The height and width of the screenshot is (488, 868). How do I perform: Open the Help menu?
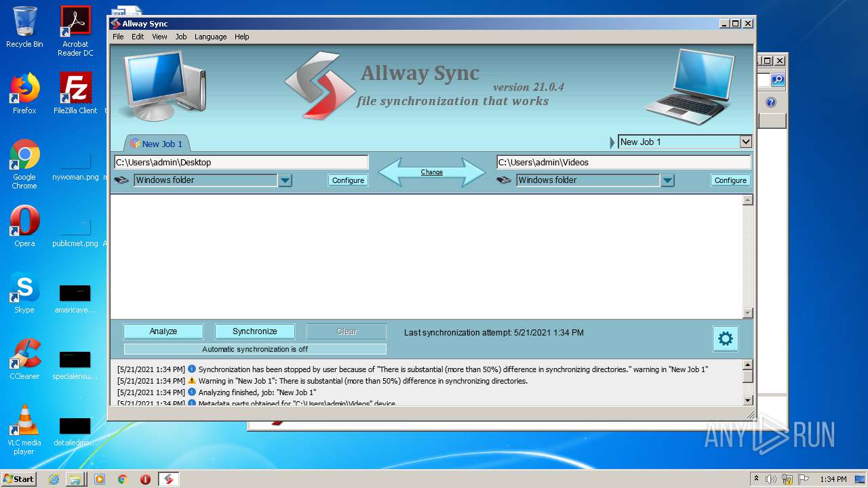point(242,37)
